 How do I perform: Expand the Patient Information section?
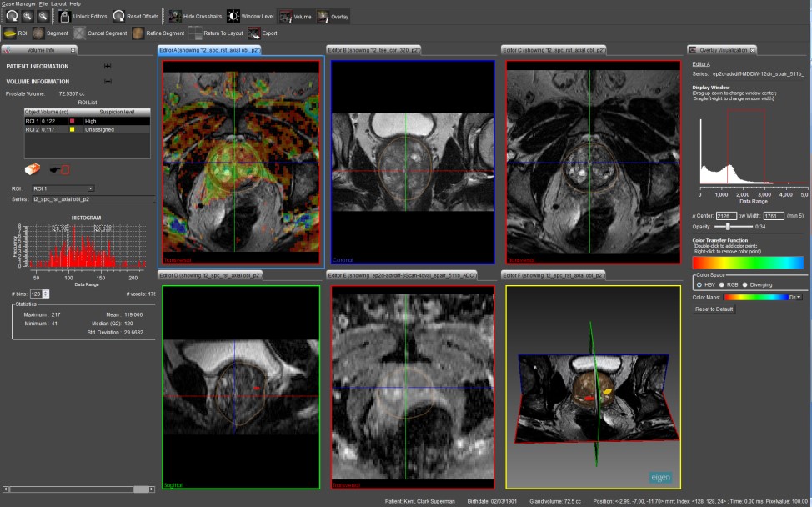[107, 66]
